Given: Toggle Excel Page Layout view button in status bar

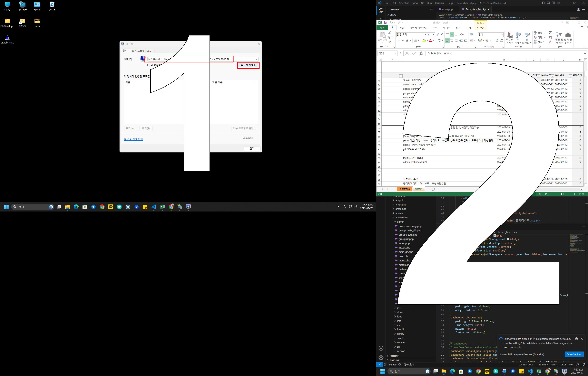Looking at the screenshot, I should [539, 194].
